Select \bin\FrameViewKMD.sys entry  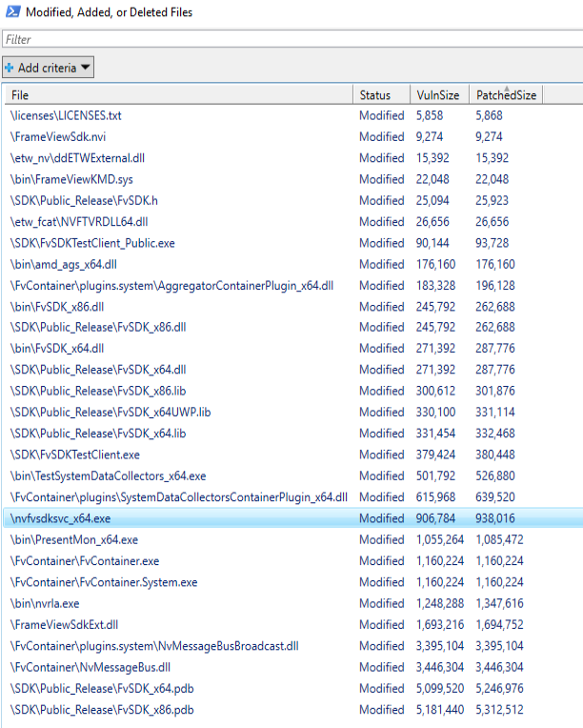[x=293, y=179]
